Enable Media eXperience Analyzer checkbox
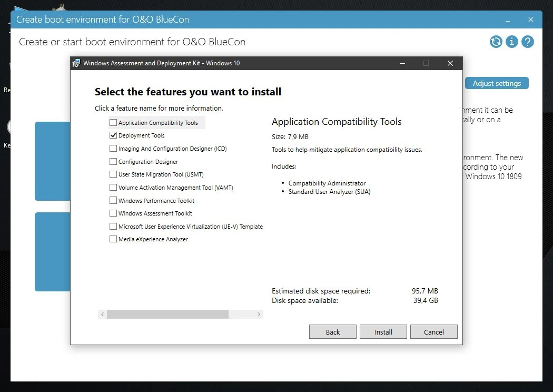 (113, 239)
